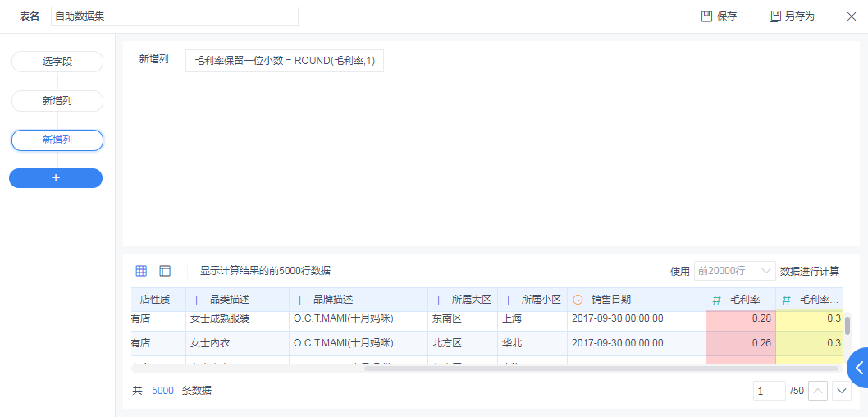
Task: Click the 0.28 gross margin cell
Action: 741,318
